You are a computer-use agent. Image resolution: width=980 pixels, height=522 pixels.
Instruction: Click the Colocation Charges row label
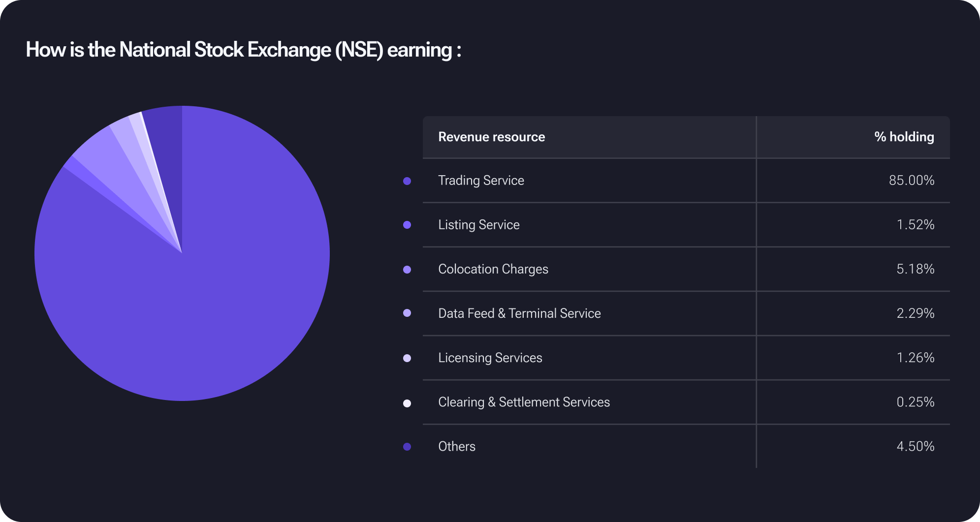click(x=493, y=269)
